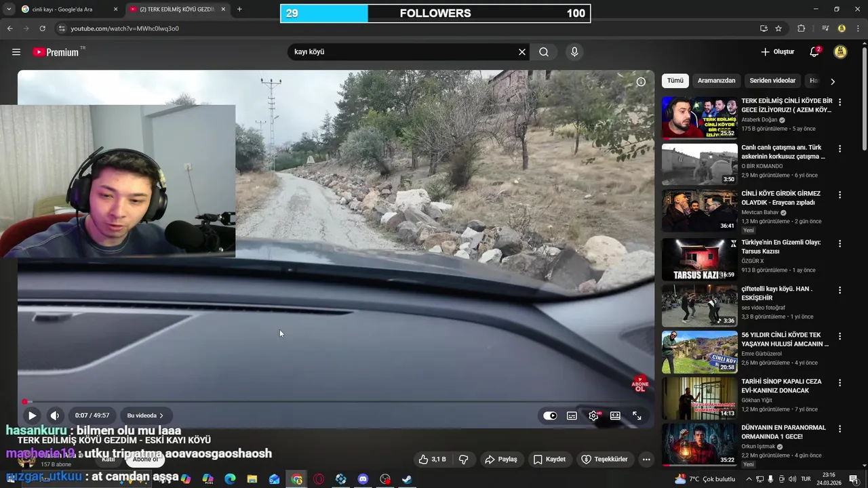The height and width of the screenshot is (488, 868).
Task: Click the Paylaş share button
Action: point(500,460)
